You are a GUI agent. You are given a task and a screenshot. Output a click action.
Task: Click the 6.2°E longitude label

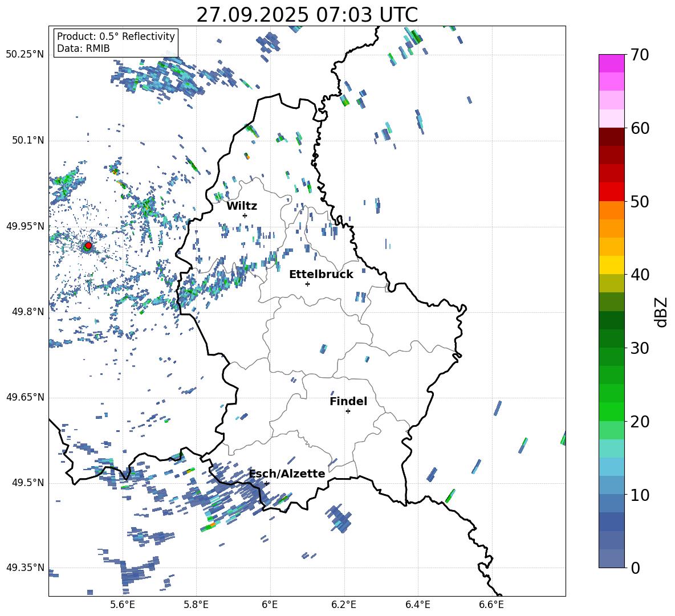click(344, 605)
